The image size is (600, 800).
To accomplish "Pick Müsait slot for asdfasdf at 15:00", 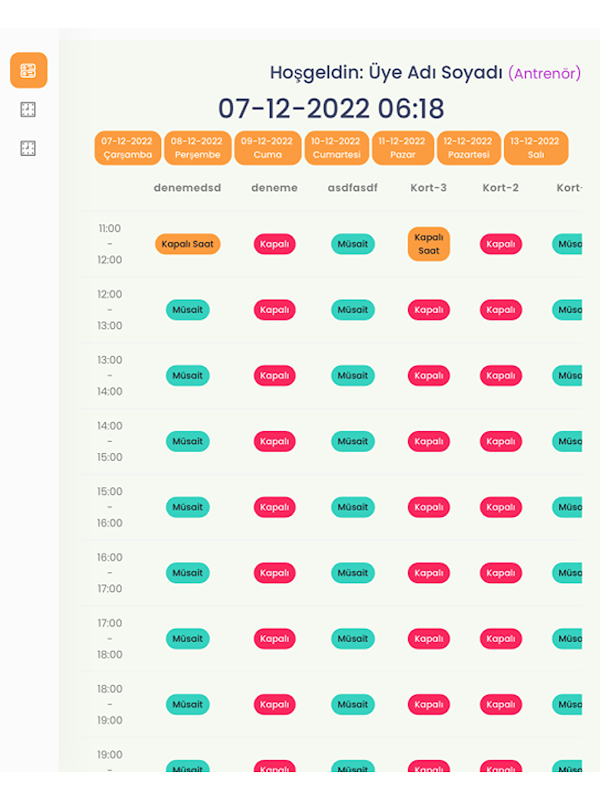I will 353,507.
